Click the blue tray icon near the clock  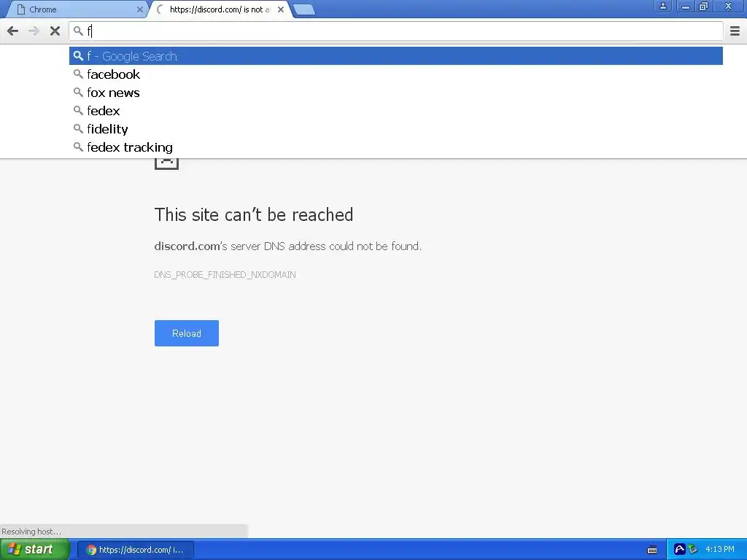point(680,550)
